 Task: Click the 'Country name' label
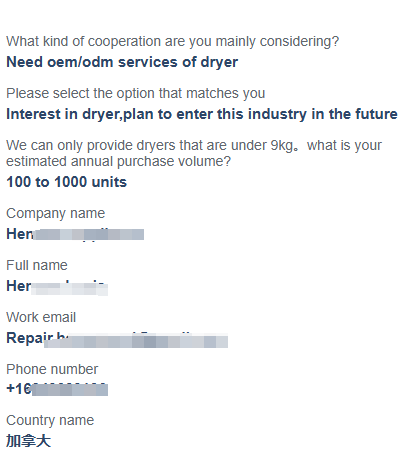click(x=50, y=421)
